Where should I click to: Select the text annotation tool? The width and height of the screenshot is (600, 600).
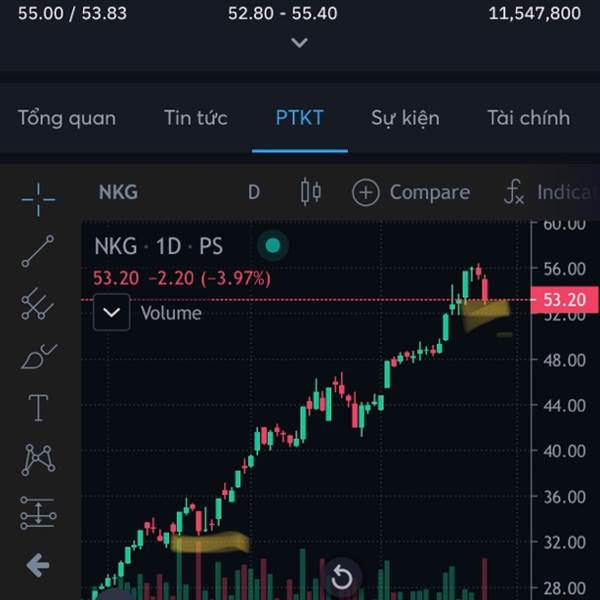pos(38,408)
